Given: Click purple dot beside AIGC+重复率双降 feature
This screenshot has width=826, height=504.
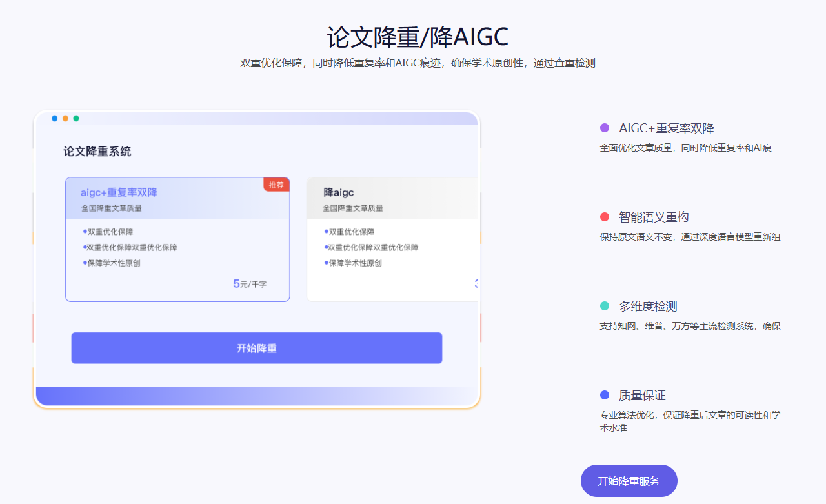Looking at the screenshot, I should pos(605,128).
